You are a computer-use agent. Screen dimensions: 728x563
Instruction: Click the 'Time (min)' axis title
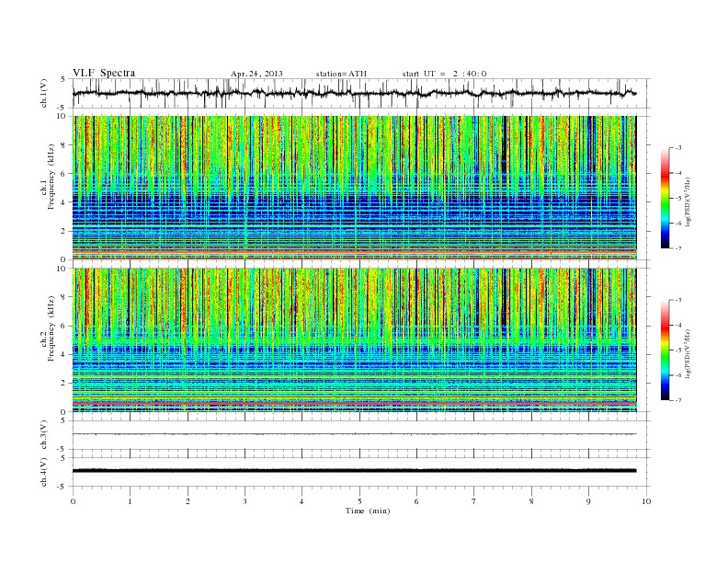[368, 511]
